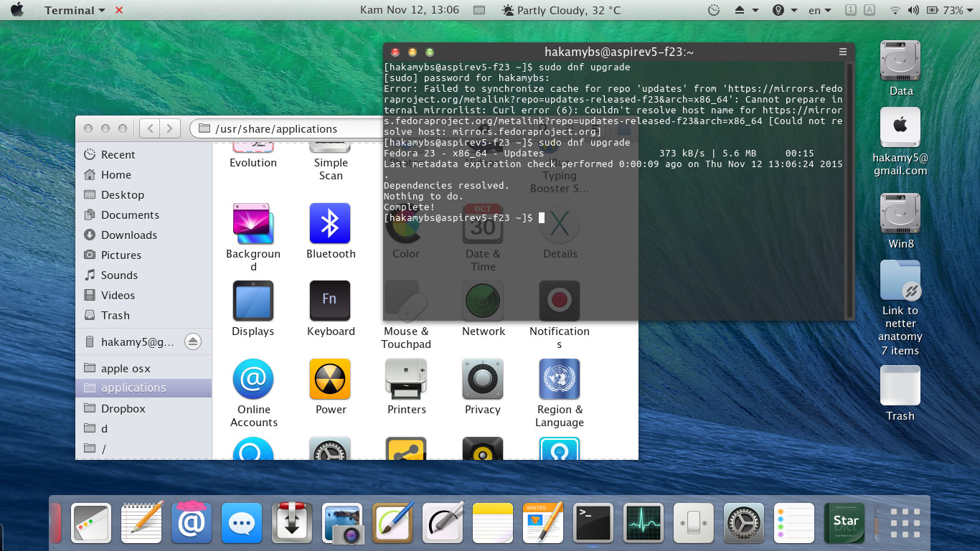Click the volume speaker icon in top bar
This screenshot has width=980, height=551.
point(913,10)
